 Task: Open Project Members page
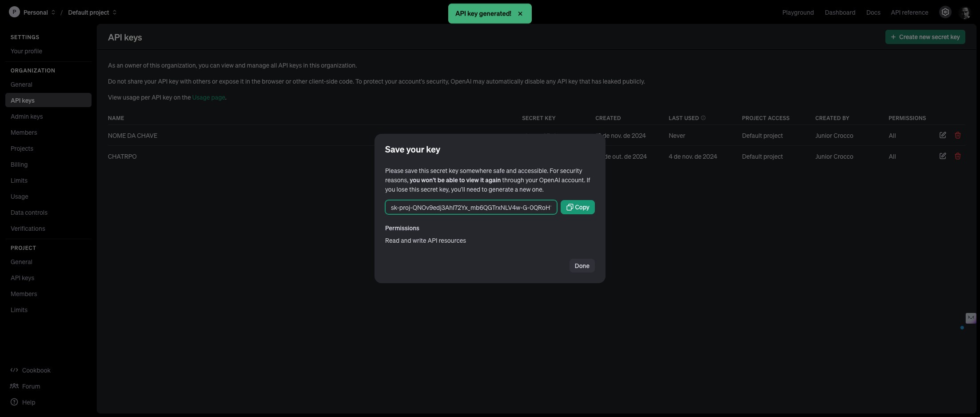(x=48, y=294)
